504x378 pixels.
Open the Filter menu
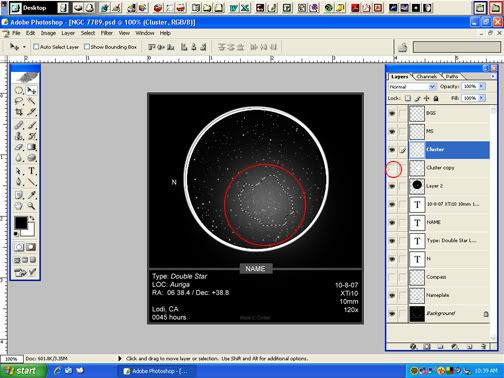(x=107, y=33)
